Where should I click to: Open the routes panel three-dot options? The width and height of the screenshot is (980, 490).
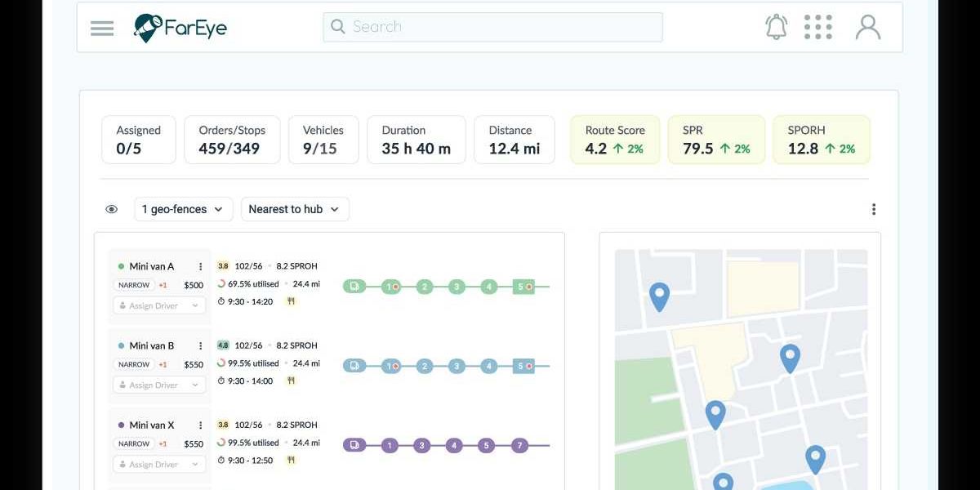point(874,209)
